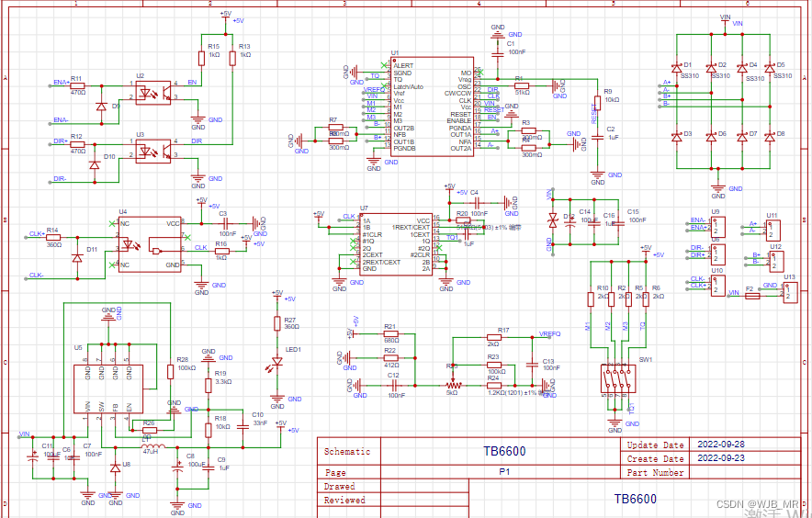Select the U5 buck regulator IC
Screen dimensions: 812x518
[x=107, y=389]
